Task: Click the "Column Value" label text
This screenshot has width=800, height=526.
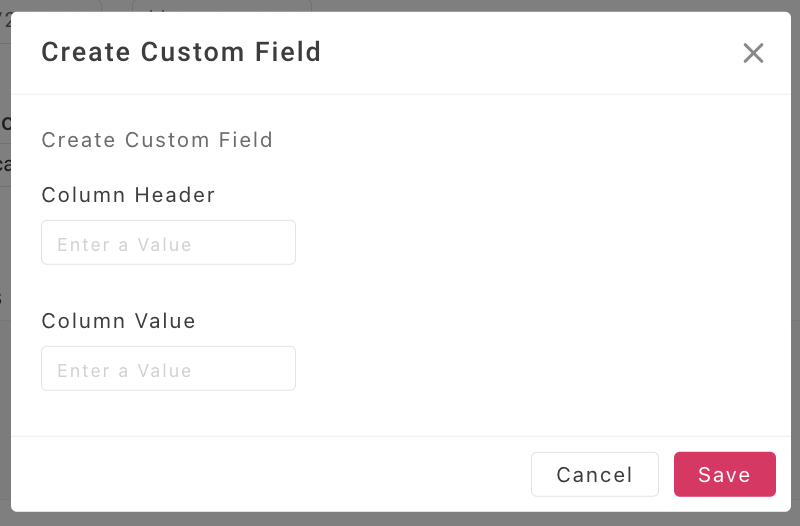Action: 118,321
